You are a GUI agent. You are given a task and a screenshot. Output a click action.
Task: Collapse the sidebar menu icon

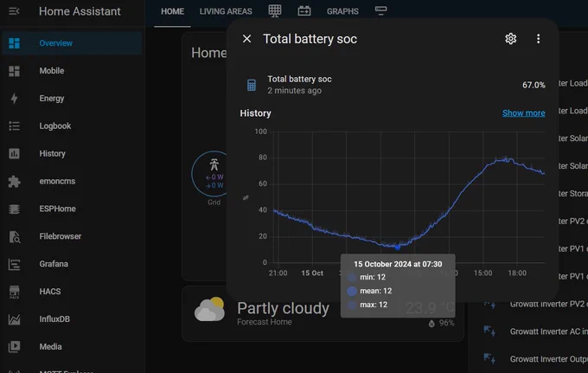(x=14, y=11)
